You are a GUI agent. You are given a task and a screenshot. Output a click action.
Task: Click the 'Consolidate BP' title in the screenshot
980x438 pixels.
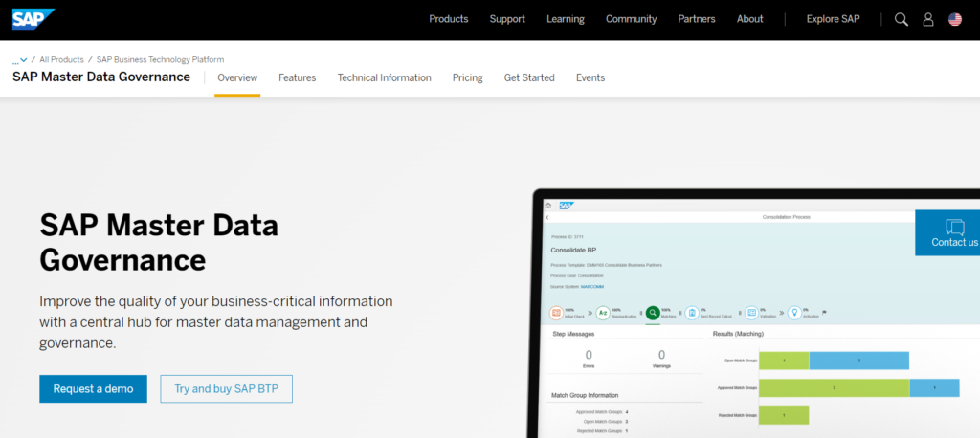tap(573, 250)
